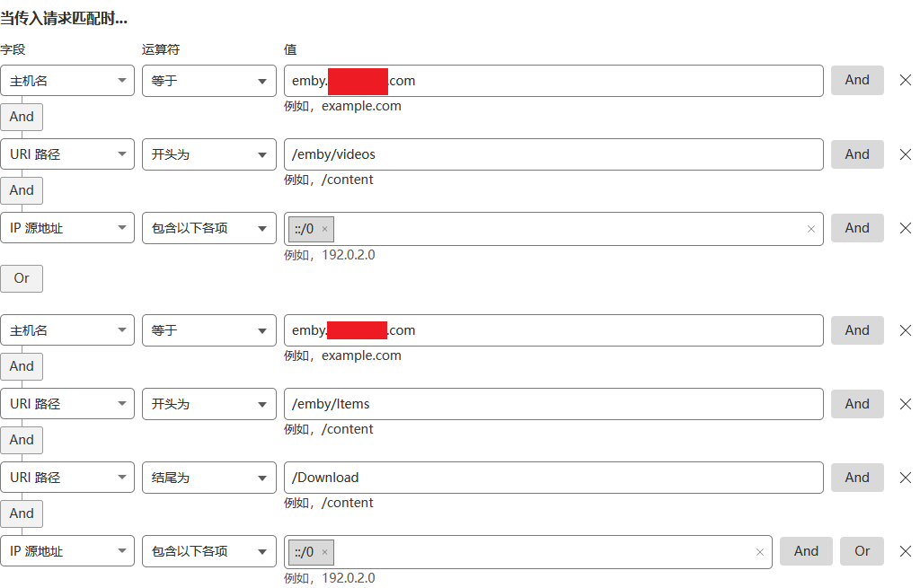Delete the /Download condition row
Image resolution: width=920 pixels, height=588 pixels.
coord(905,478)
